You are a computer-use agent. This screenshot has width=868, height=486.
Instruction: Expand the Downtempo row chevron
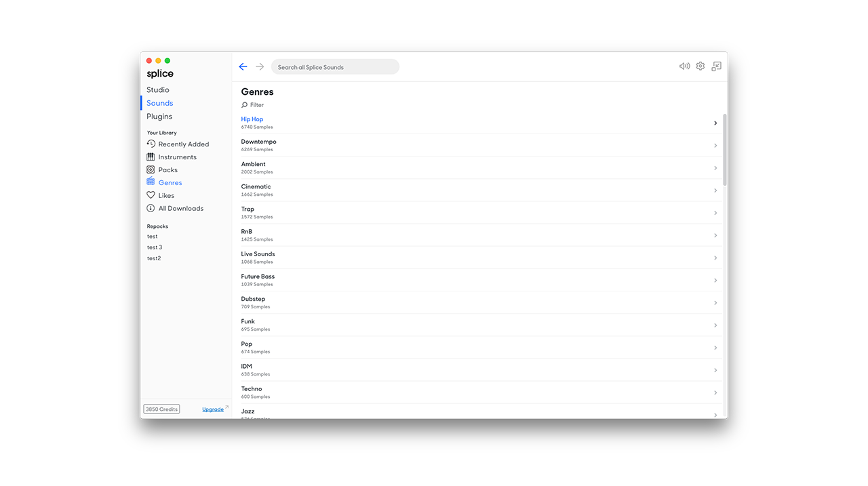[715, 146]
